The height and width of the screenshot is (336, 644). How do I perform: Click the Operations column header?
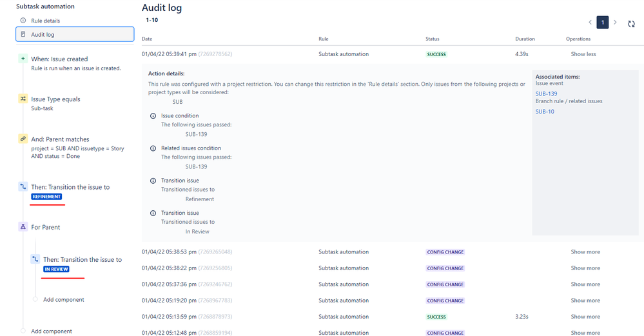578,39
